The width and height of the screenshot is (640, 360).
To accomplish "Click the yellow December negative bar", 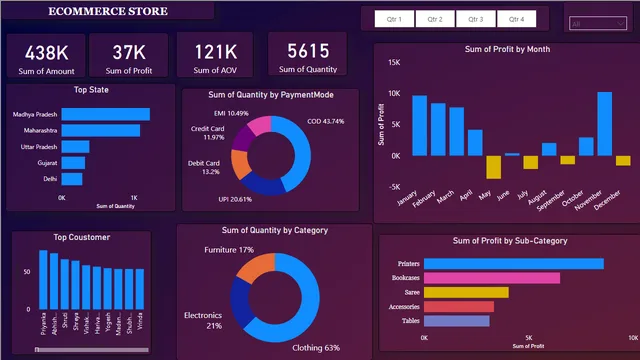I will [623, 161].
